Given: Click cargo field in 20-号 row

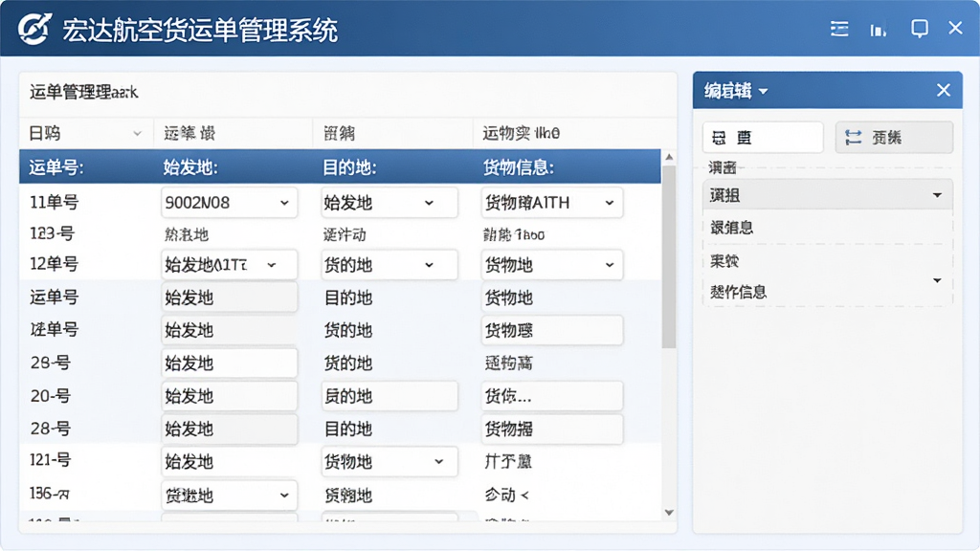Looking at the screenshot, I should click(552, 396).
